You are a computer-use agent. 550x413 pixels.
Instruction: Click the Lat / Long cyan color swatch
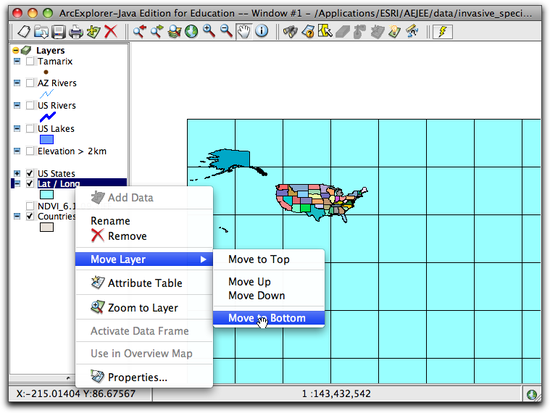pyautogui.click(x=47, y=194)
